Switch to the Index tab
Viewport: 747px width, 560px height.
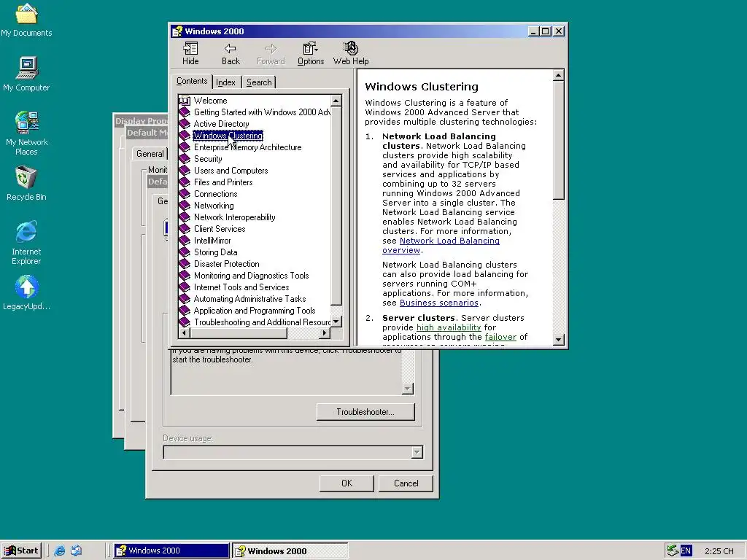point(226,82)
